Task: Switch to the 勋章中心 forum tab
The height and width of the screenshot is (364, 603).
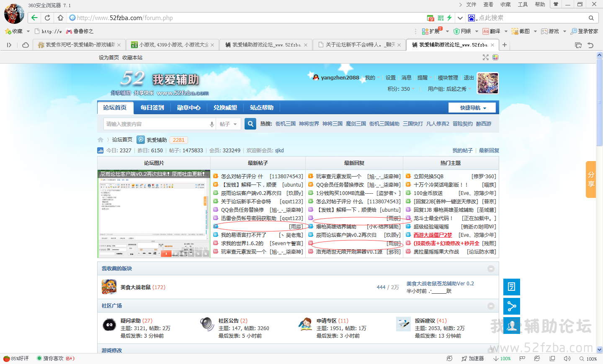Action: (188, 108)
